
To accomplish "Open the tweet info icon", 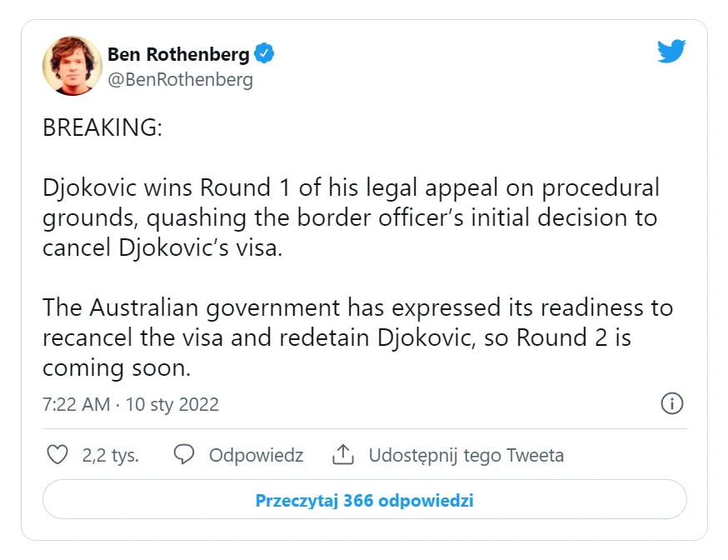I will [x=671, y=404].
